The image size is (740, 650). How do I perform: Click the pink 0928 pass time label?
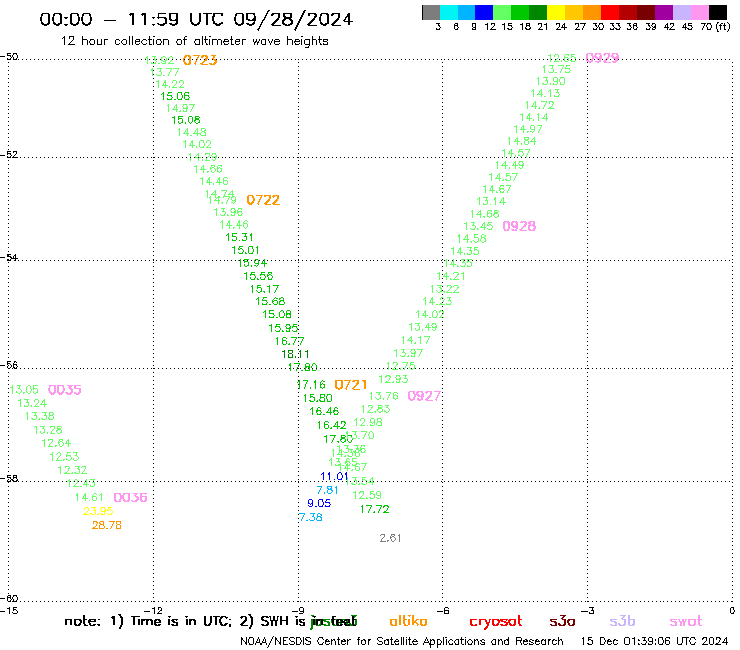519,226
